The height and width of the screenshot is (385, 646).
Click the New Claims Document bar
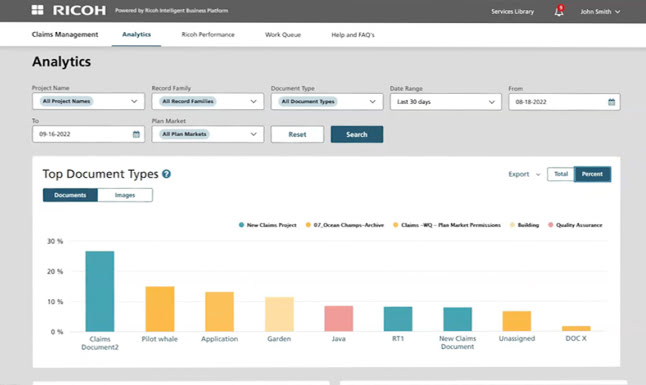tap(457, 319)
